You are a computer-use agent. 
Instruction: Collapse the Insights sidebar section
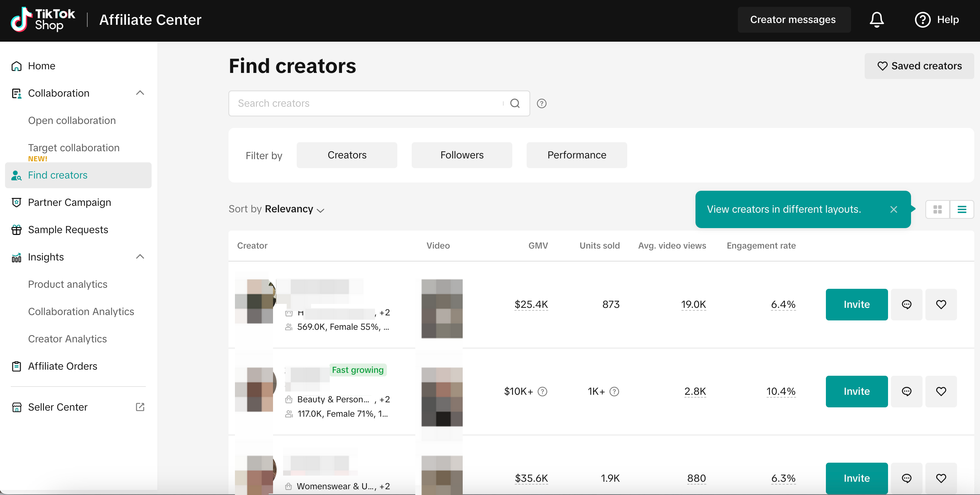click(140, 257)
